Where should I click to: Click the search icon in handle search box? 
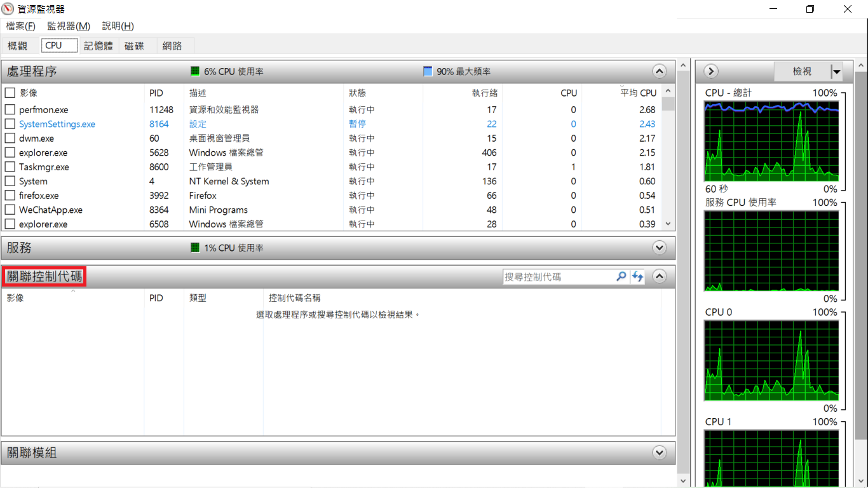(621, 276)
